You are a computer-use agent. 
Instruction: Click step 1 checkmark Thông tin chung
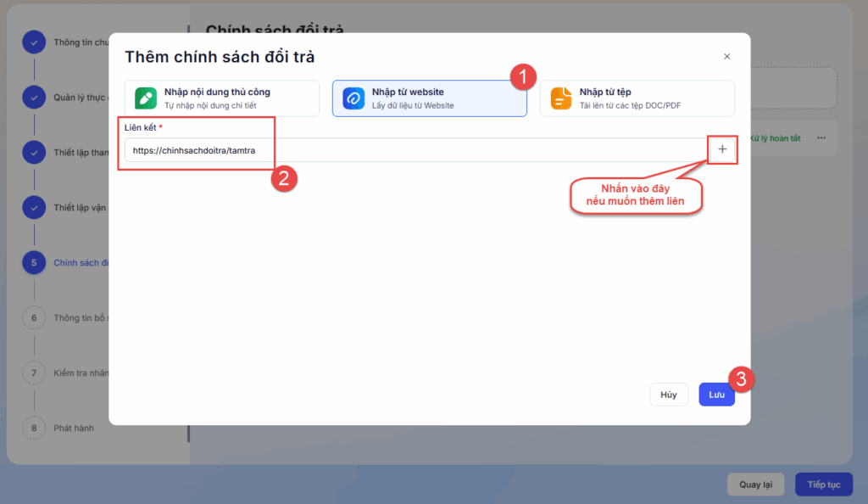click(34, 42)
